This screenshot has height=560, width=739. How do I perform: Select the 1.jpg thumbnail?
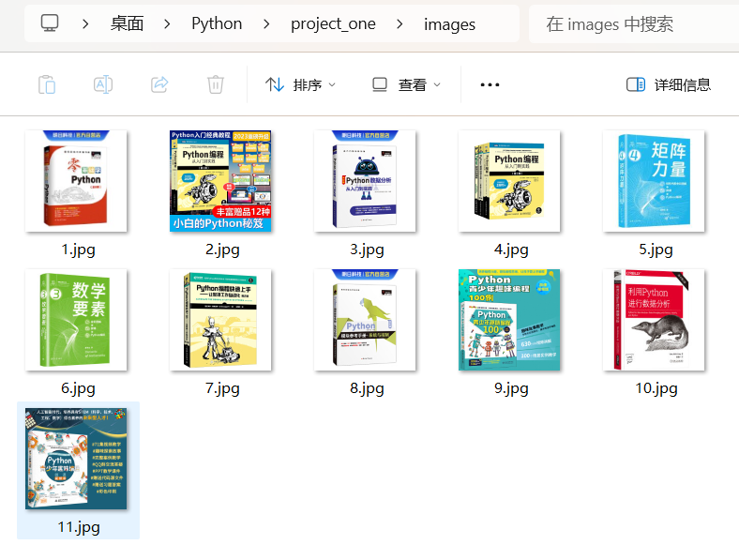pyautogui.click(x=76, y=181)
